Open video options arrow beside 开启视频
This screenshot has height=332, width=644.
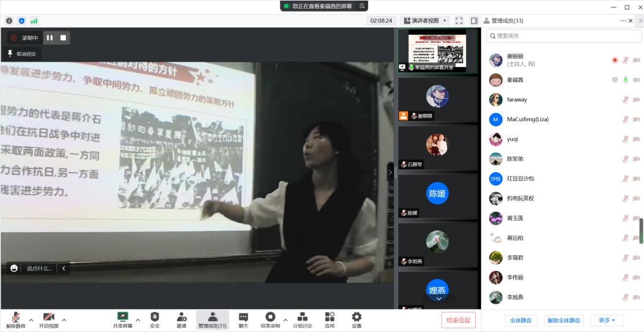pos(64,320)
